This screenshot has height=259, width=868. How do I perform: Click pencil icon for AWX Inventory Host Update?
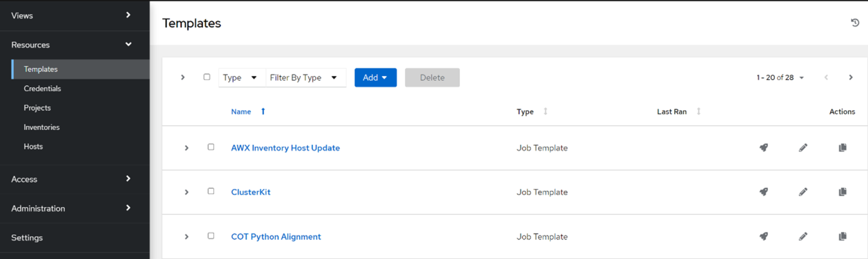coord(803,147)
